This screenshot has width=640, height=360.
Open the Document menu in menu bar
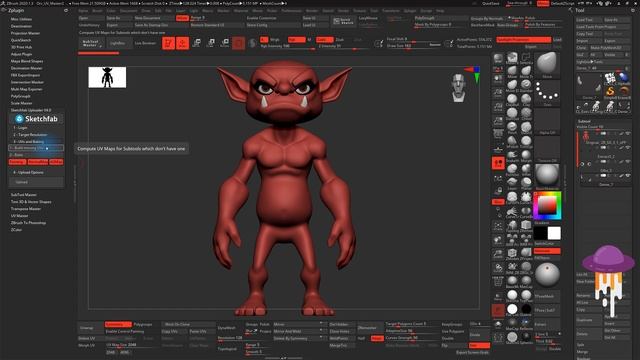click(x=129, y=11)
